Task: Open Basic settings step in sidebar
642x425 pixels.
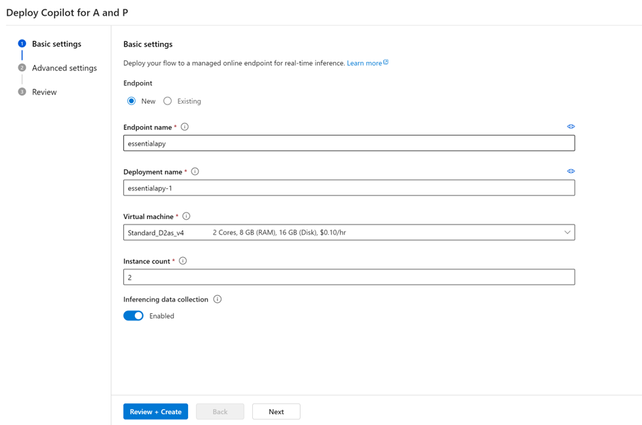Action: [56, 44]
